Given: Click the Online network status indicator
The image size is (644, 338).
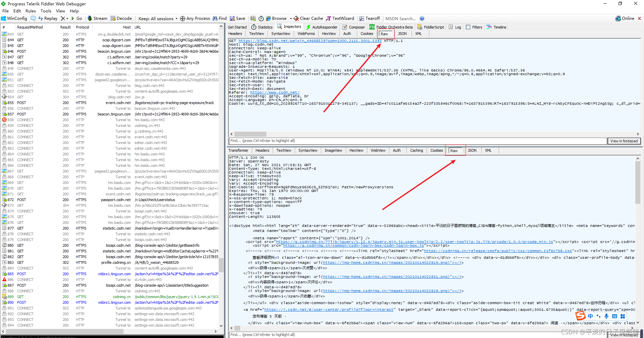Looking at the screenshot, I should pyautogui.click(x=625, y=18).
